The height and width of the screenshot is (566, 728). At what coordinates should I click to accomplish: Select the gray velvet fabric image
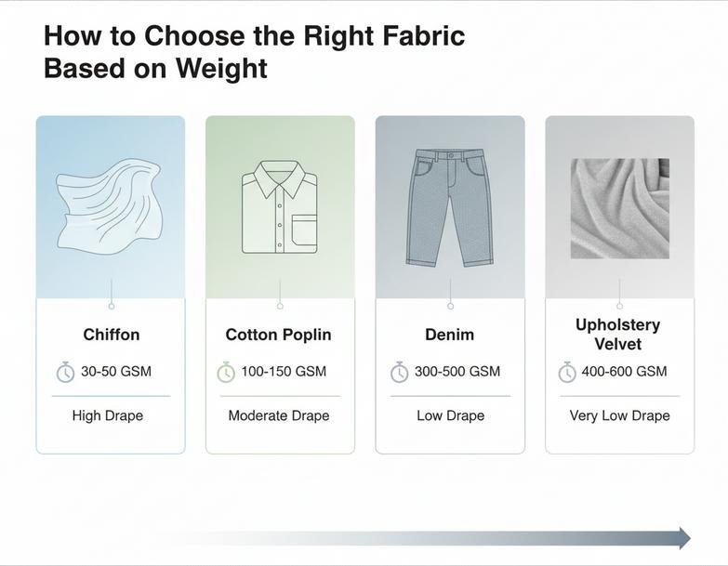[619, 207]
